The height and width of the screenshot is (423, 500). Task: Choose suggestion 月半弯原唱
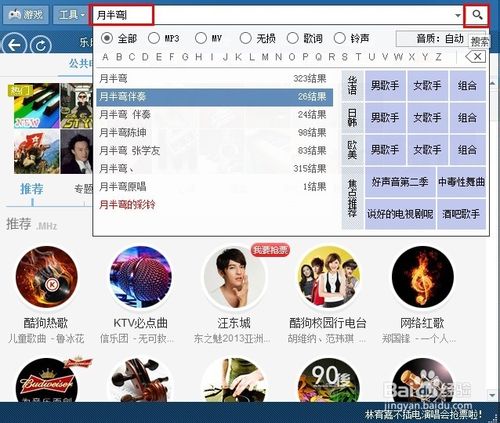coord(214,187)
